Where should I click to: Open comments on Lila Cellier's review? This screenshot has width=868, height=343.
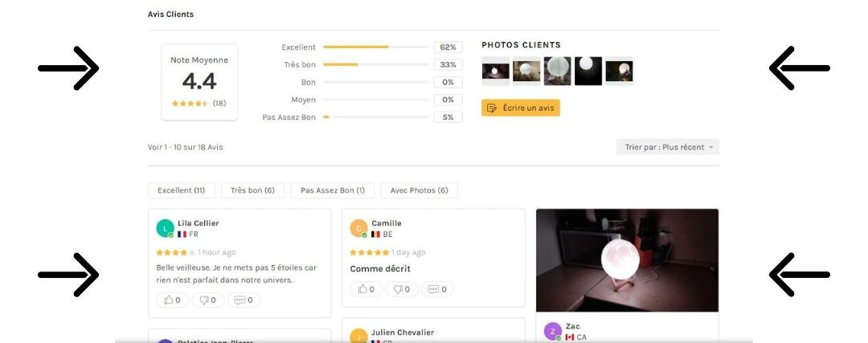coord(244,300)
